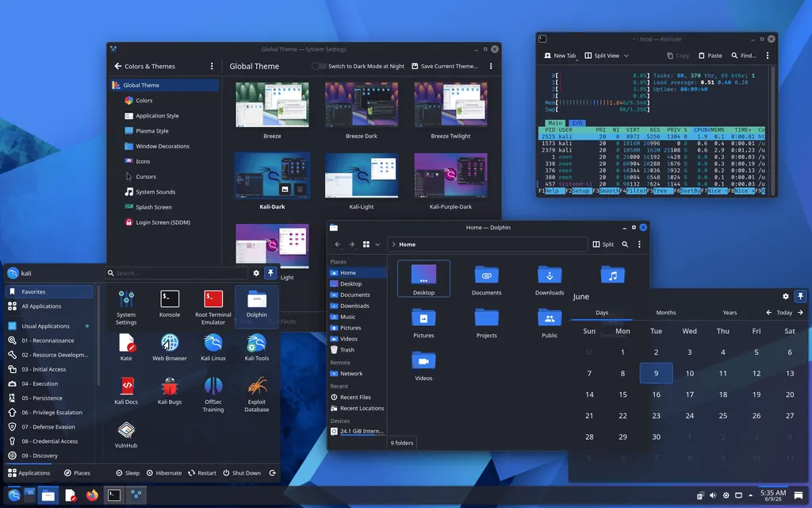Go forward in the Dolphin window
812x508 pixels.
click(351, 244)
